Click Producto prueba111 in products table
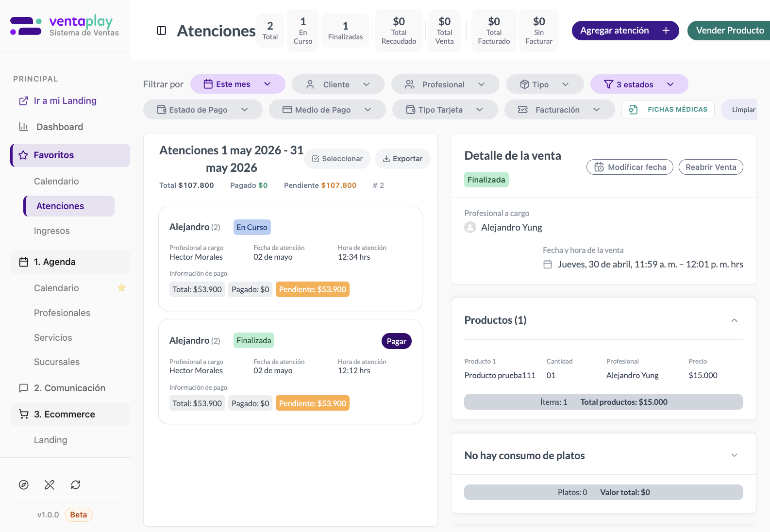 coord(500,375)
